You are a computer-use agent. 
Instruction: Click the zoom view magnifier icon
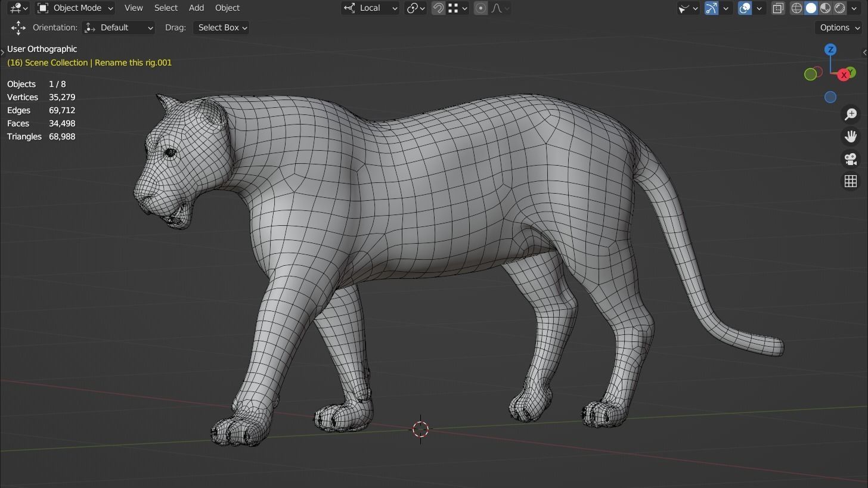[x=851, y=114]
